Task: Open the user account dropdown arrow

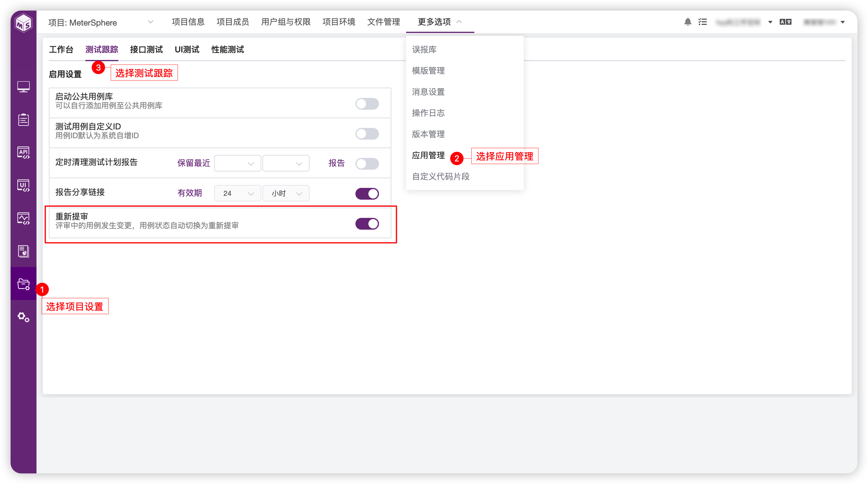Action: pos(843,22)
